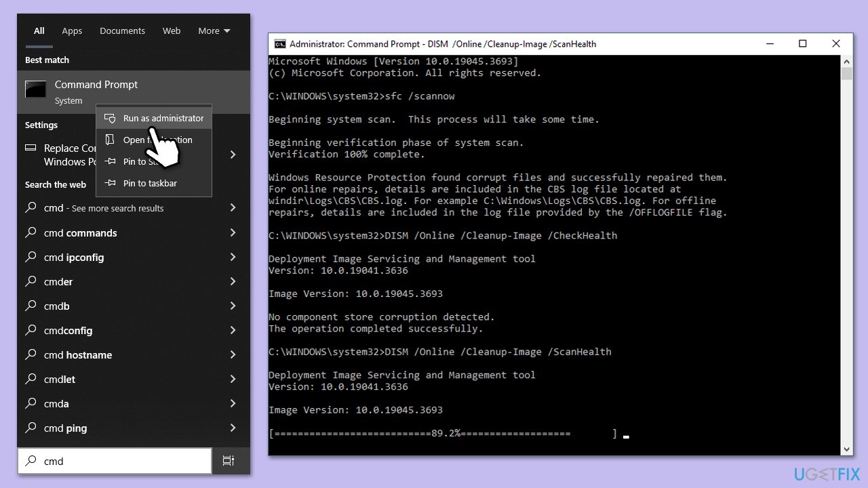This screenshot has width=868, height=488.
Task: Expand the More filter dropdown
Action: (214, 31)
